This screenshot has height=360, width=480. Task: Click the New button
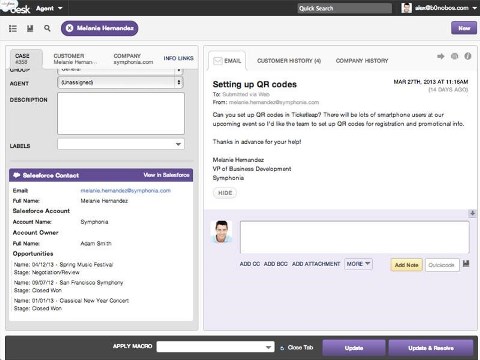(464, 28)
